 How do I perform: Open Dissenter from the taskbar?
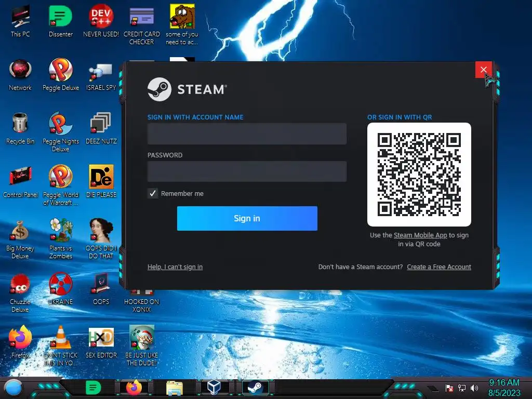coord(93,388)
